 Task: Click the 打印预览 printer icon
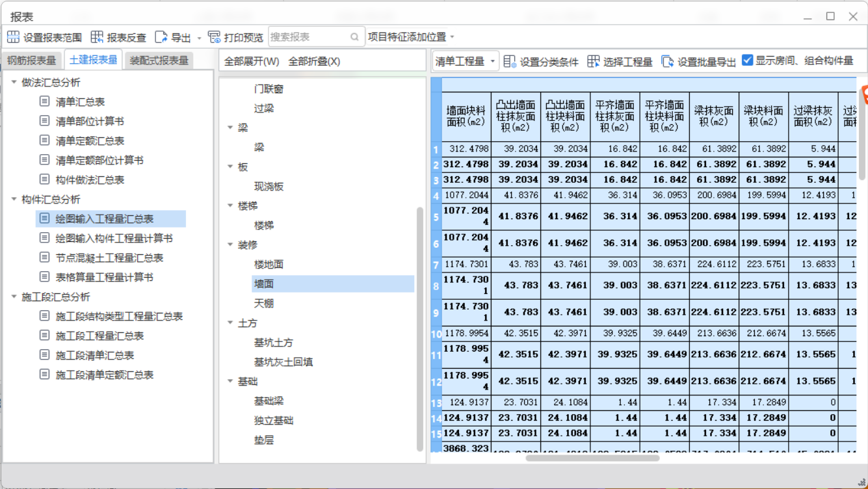tap(214, 37)
